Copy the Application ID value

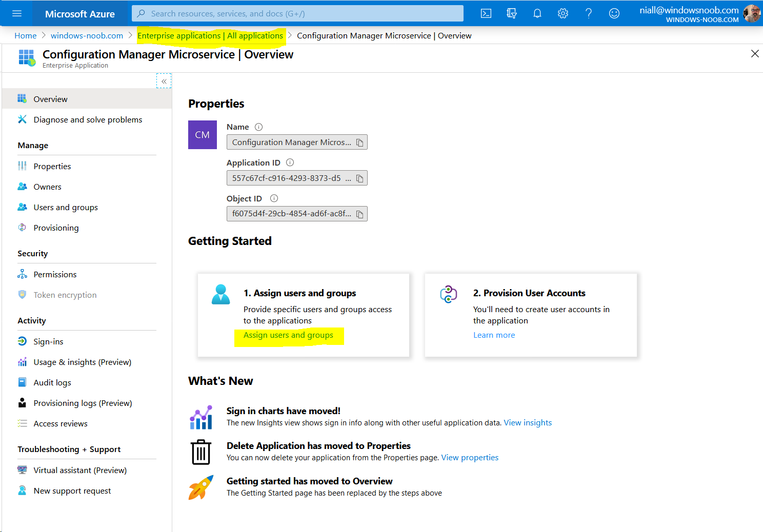click(360, 178)
